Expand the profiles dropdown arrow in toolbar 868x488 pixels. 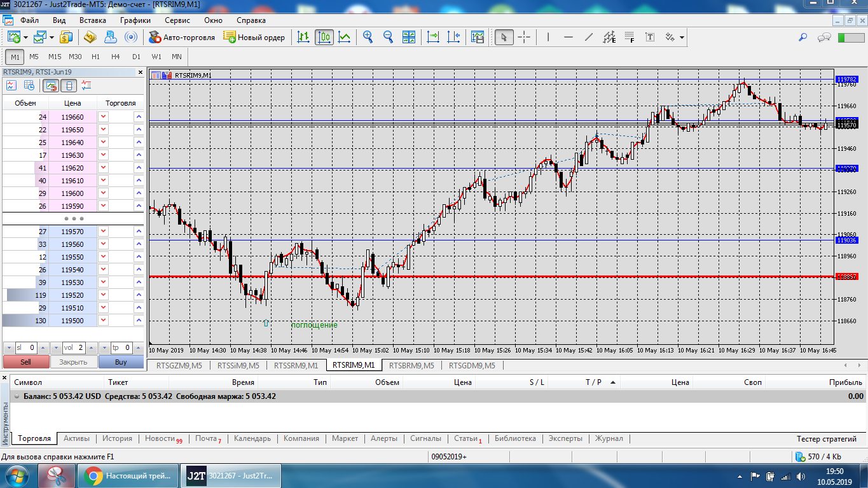52,38
